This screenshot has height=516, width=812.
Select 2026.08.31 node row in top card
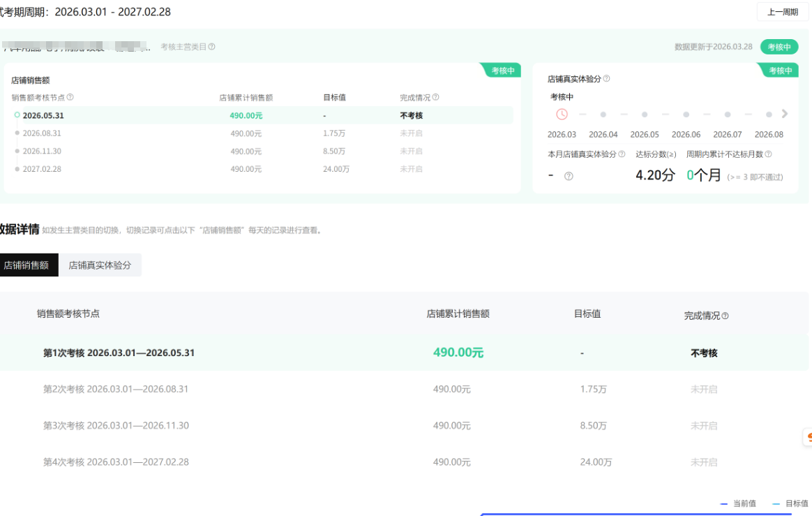[262, 133]
